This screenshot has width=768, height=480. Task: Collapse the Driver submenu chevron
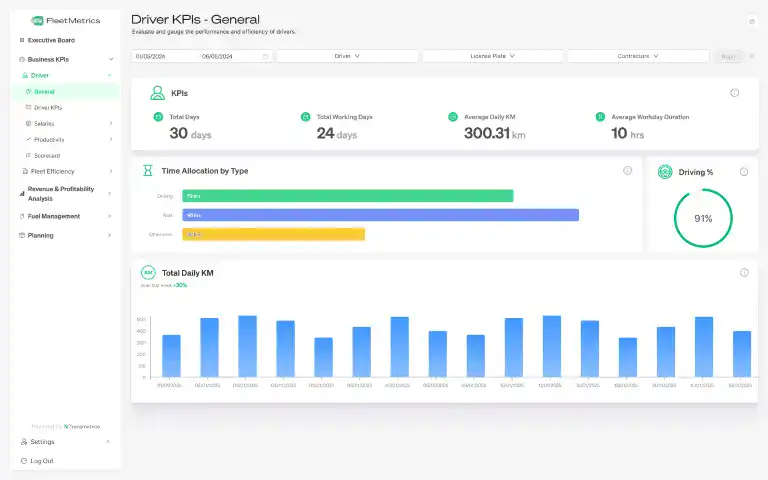pyautogui.click(x=110, y=75)
